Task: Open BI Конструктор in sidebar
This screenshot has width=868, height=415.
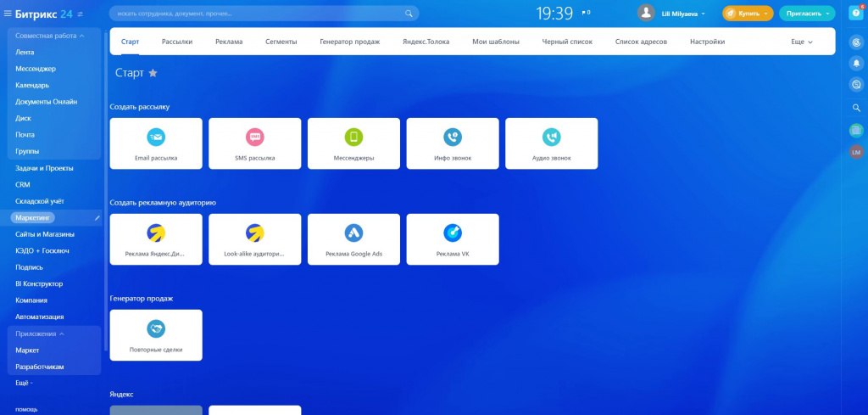Action: (39, 283)
